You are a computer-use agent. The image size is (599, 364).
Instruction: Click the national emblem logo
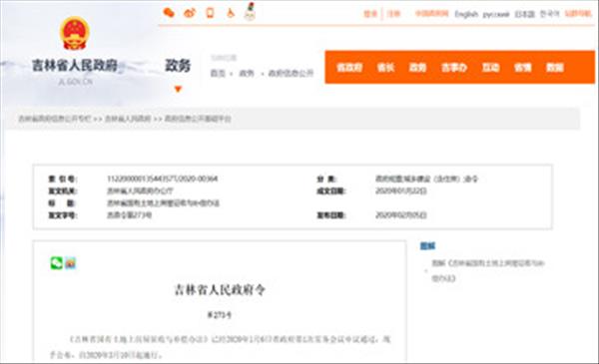(75, 33)
